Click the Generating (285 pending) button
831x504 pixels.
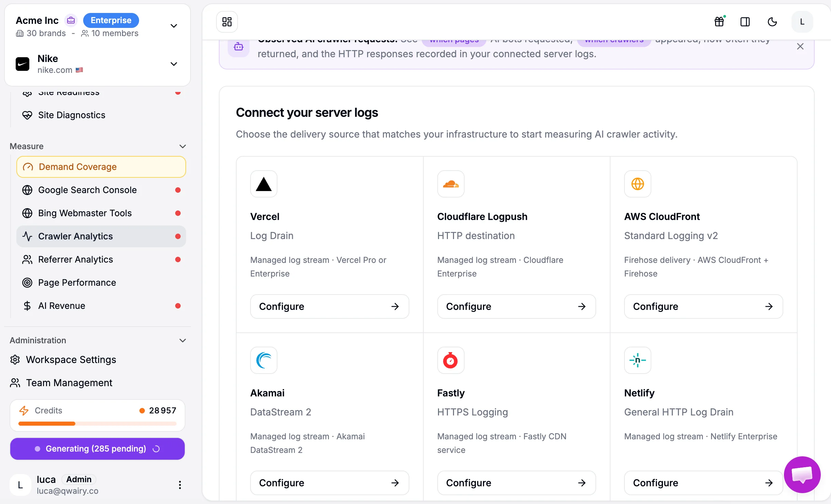click(97, 449)
